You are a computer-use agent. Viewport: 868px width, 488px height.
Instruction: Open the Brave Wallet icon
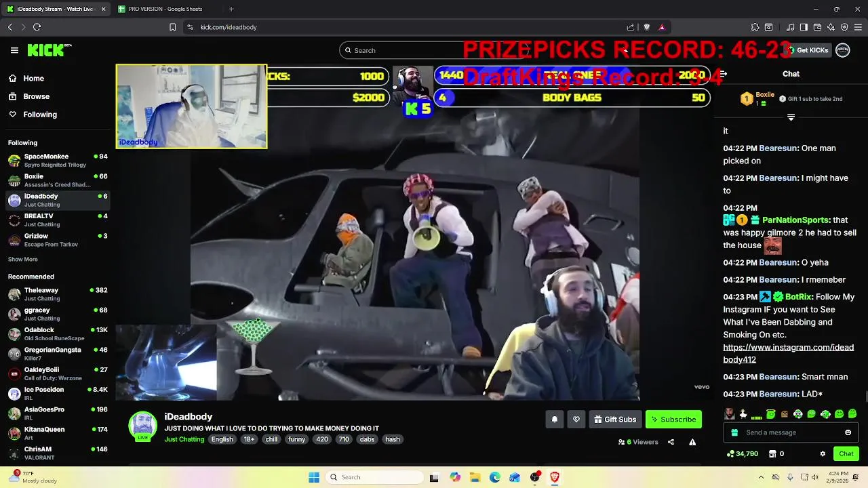[817, 27]
